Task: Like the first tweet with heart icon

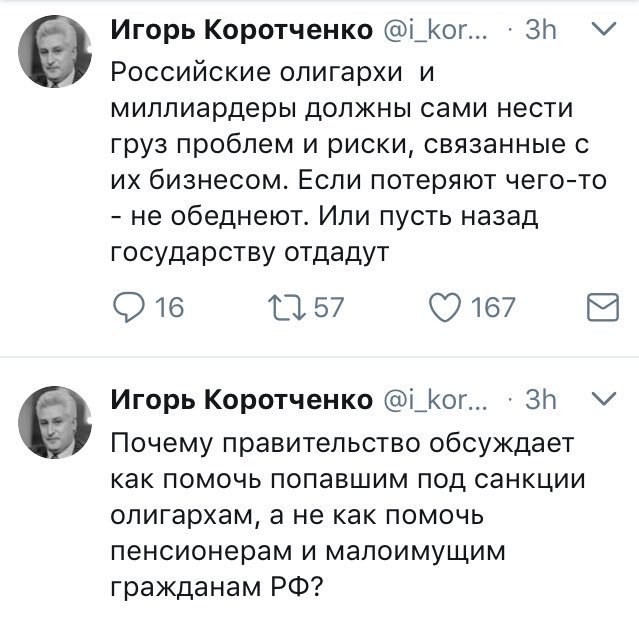Action: 447,307
